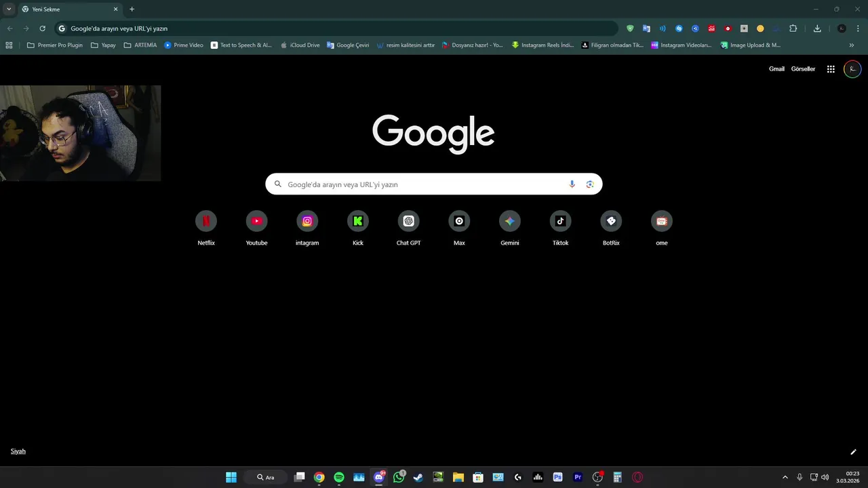The image size is (868, 488).
Task: Open the Prime Video bookmark
Action: [x=184, y=45]
